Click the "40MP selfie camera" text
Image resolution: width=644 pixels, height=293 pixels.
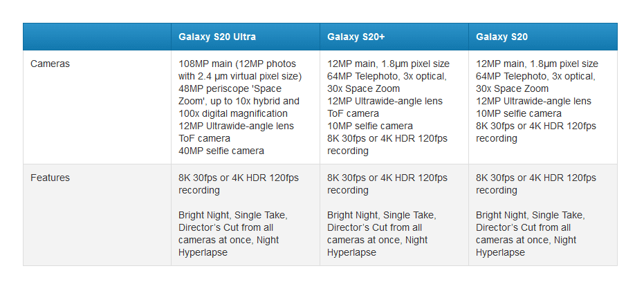(x=221, y=151)
